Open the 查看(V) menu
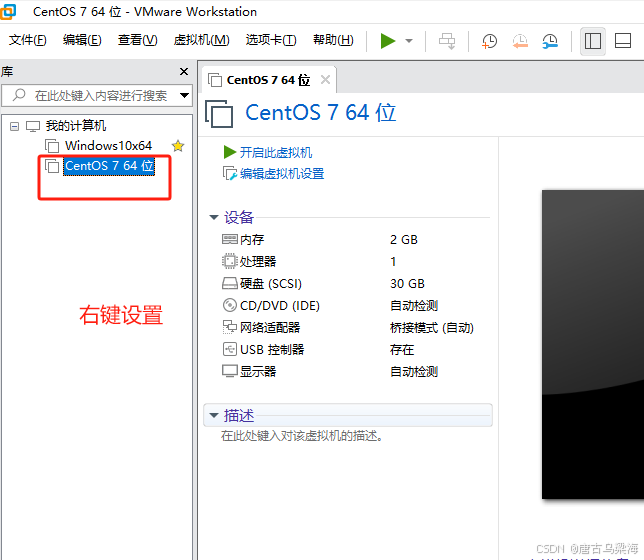The width and height of the screenshot is (644, 560). (138, 40)
